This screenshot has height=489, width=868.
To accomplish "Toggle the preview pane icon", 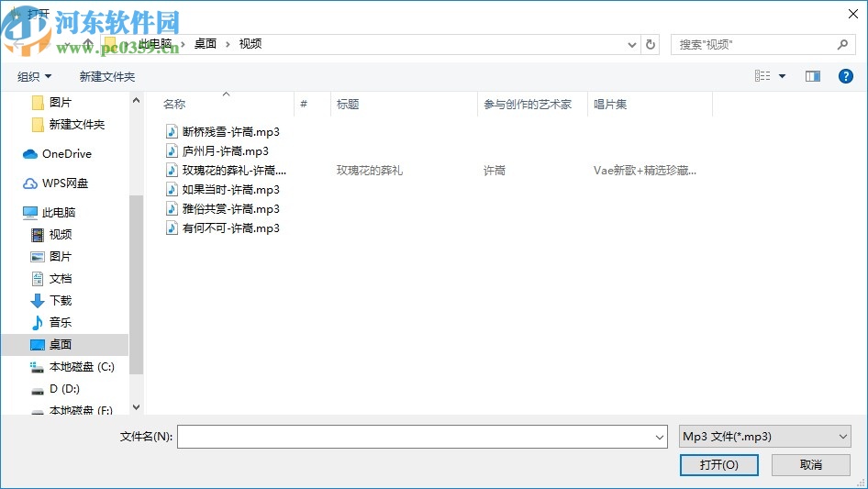I will [813, 76].
